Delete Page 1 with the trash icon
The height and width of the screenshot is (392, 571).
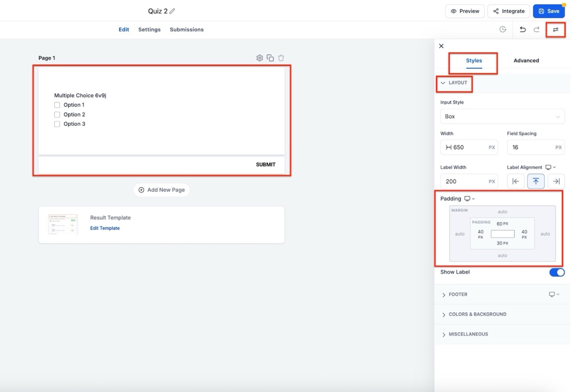[x=281, y=58]
